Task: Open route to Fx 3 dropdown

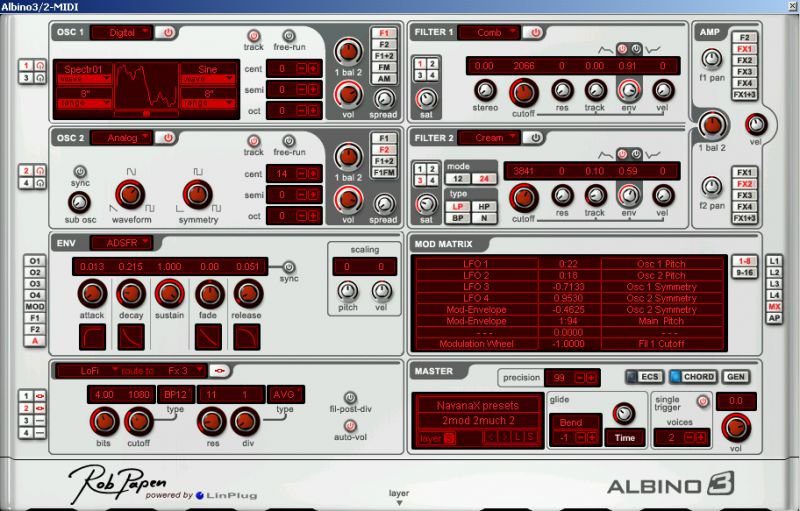Action: (184, 371)
